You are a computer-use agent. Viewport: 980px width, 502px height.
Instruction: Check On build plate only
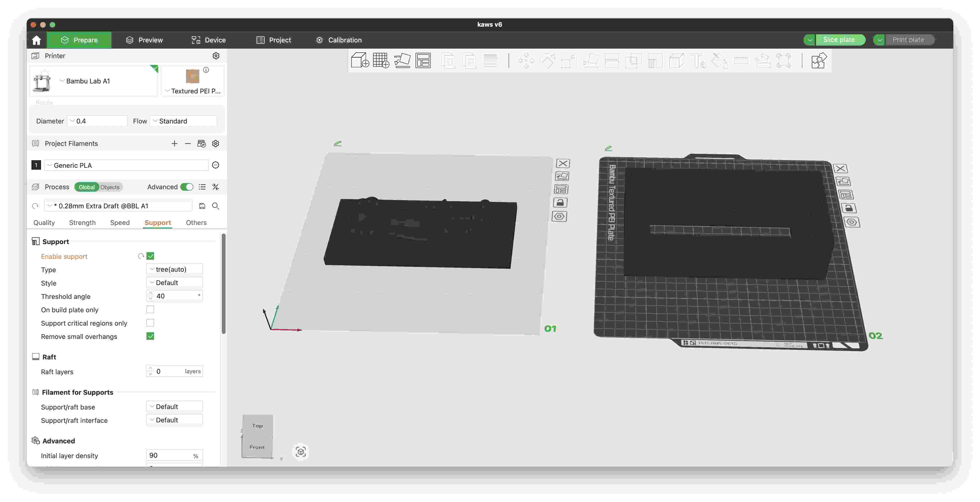[x=150, y=309]
